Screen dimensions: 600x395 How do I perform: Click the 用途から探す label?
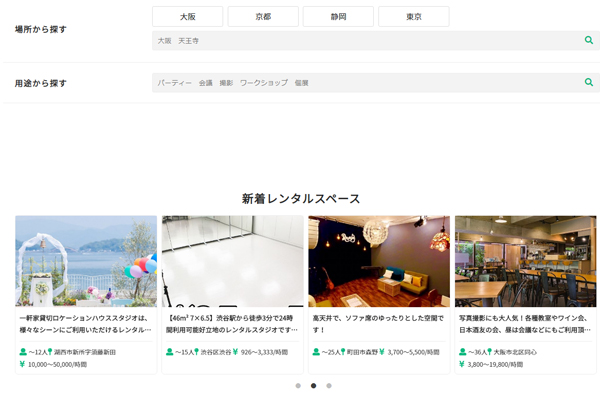[41, 83]
